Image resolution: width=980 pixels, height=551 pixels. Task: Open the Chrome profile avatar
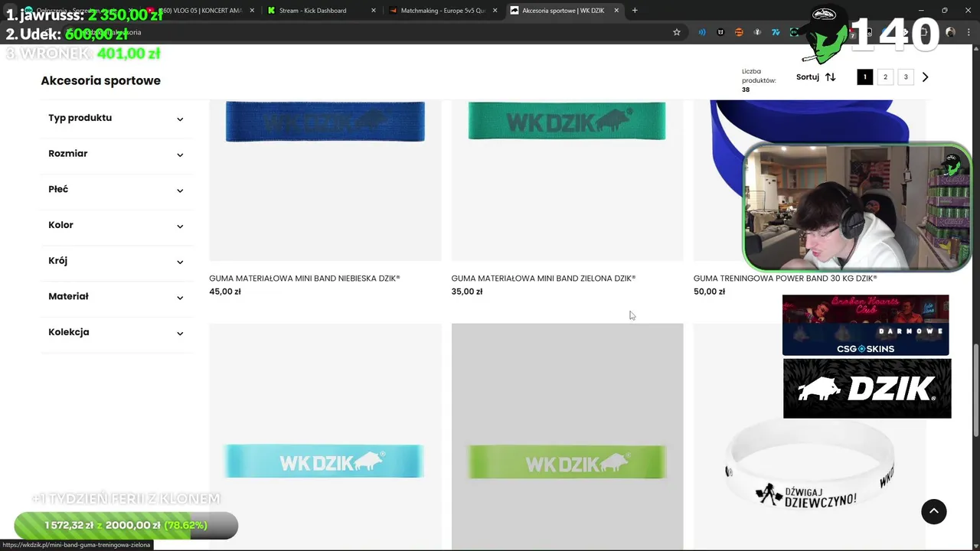(x=950, y=32)
